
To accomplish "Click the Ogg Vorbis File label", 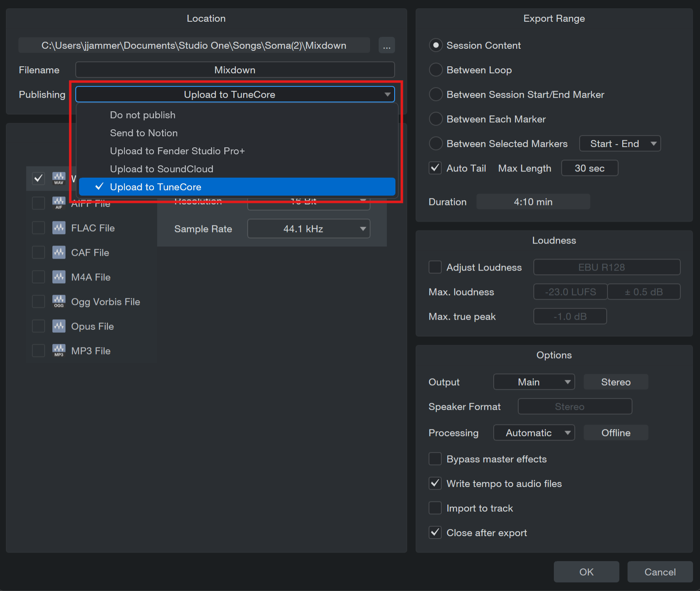I will (x=106, y=302).
